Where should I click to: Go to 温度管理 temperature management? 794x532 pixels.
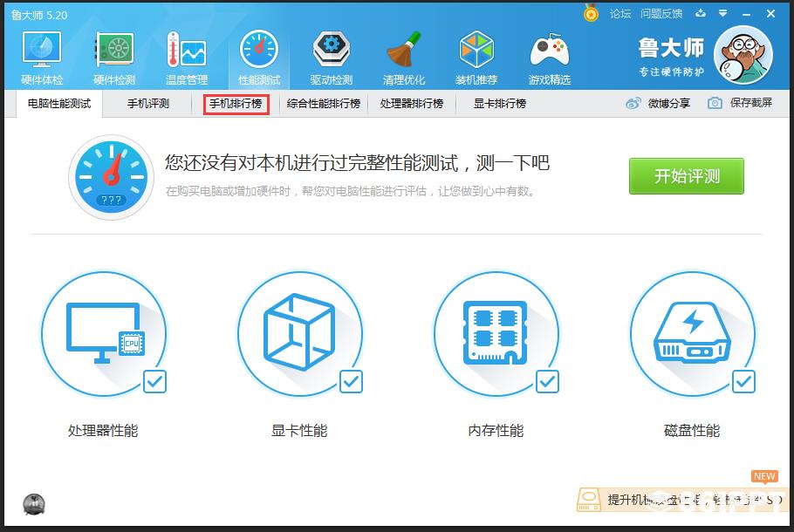[187, 58]
